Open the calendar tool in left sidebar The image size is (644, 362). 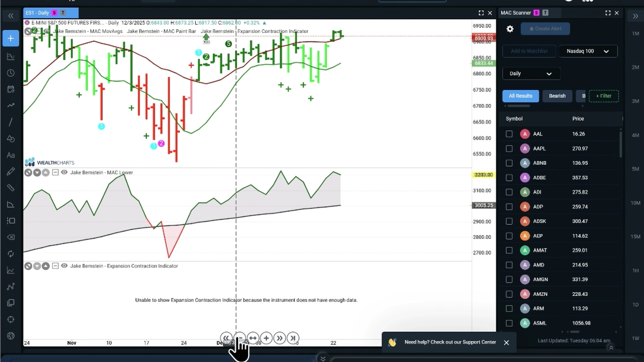[x=11, y=89]
